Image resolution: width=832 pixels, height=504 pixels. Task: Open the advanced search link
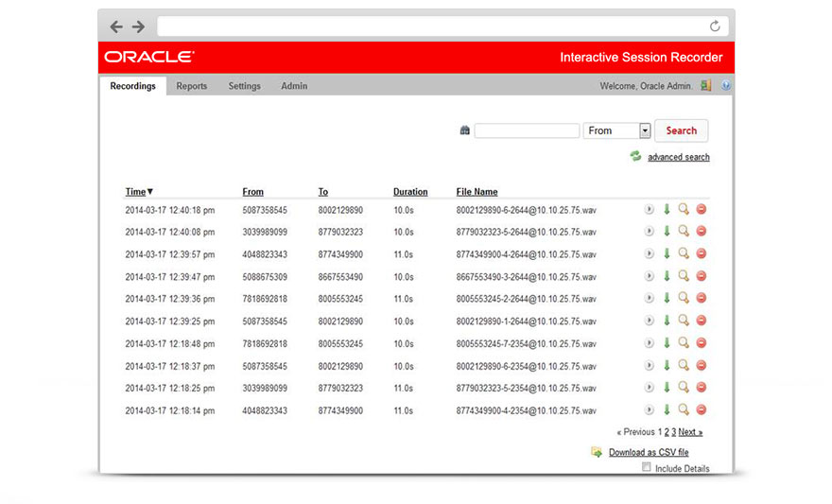[679, 157]
